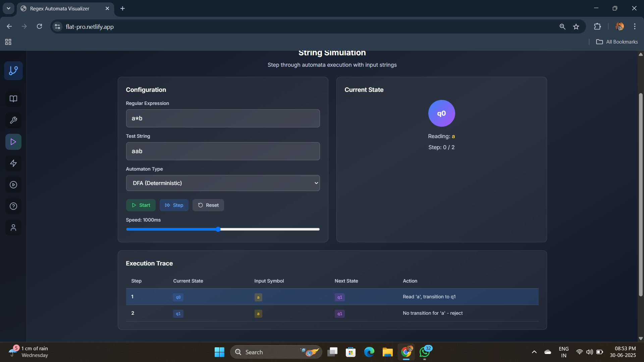The width and height of the screenshot is (644, 362).
Task: Click the Test String input field
Action: (x=223, y=151)
